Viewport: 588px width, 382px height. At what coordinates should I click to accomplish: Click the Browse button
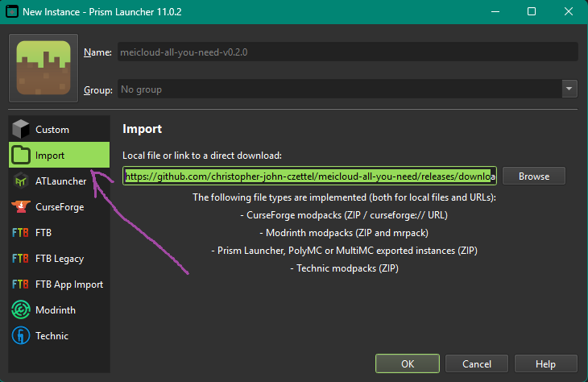click(534, 176)
